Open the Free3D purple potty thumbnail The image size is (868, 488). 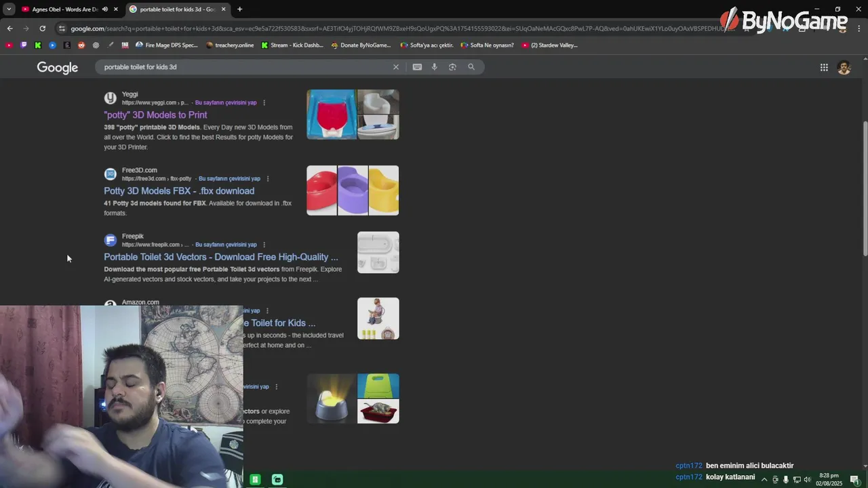pos(353,190)
